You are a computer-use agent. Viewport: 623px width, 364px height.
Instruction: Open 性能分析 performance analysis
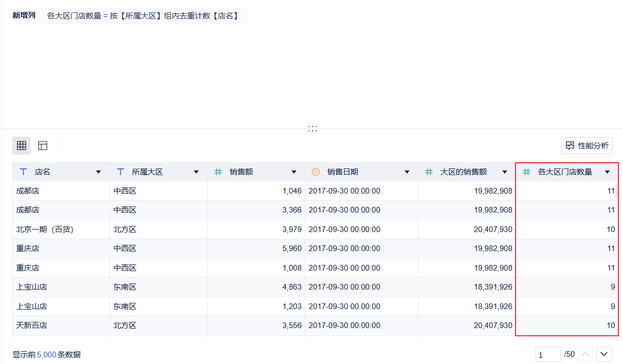[x=587, y=145]
